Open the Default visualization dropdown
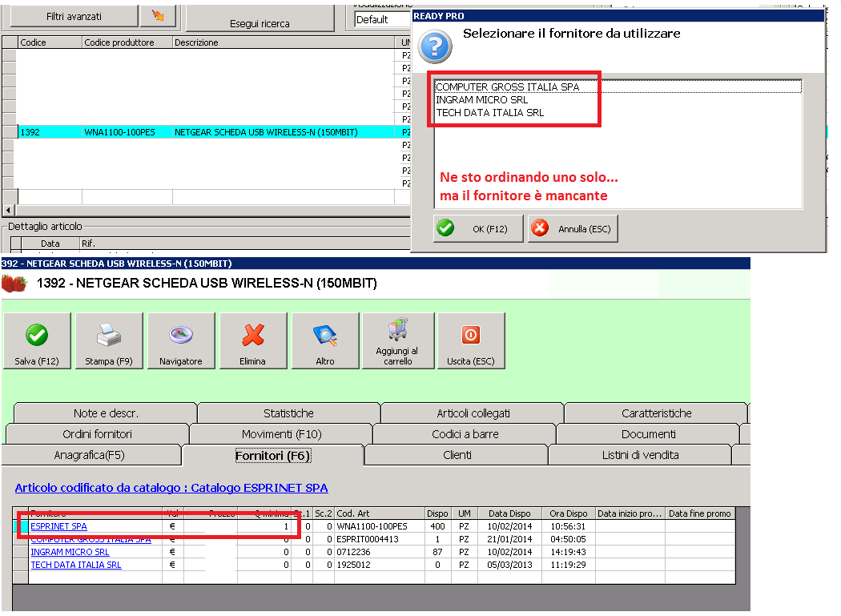This screenshot has width=841, height=616. click(382, 20)
